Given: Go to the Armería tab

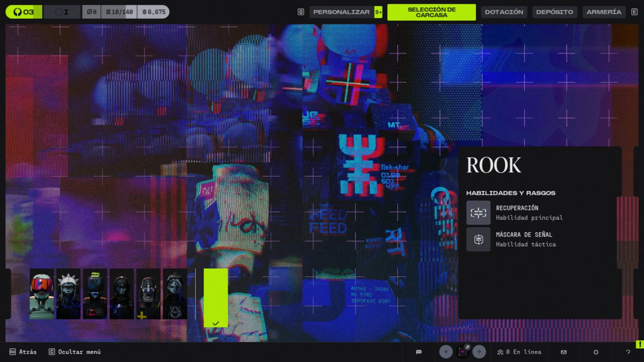Looking at the screenshot, I should click(x=604, y=12).
